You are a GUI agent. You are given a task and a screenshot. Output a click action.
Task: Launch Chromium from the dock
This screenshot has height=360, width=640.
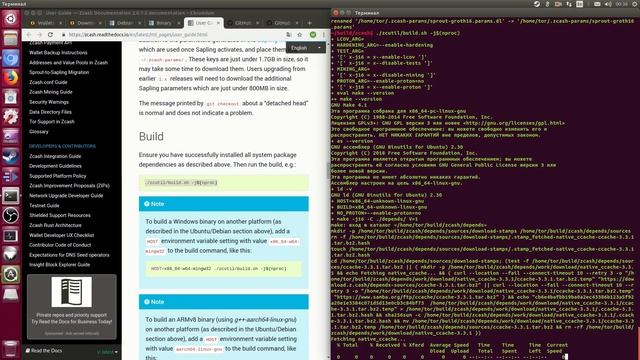click(x=11, y=58)
